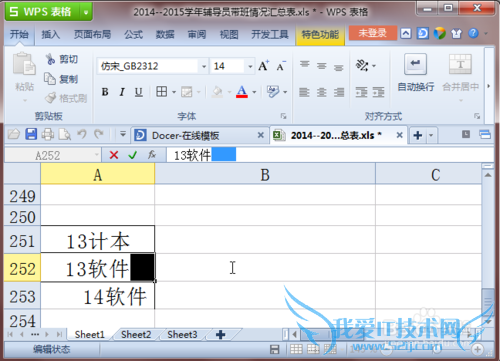Click the Copy button
This screenshot has height=361, width=500.
point(62,79)
